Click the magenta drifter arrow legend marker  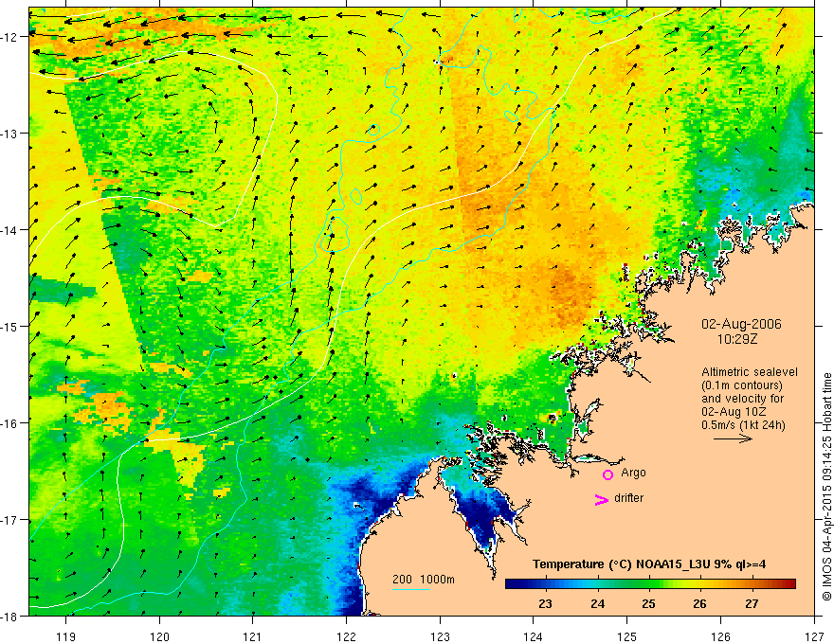coord(602,499)
